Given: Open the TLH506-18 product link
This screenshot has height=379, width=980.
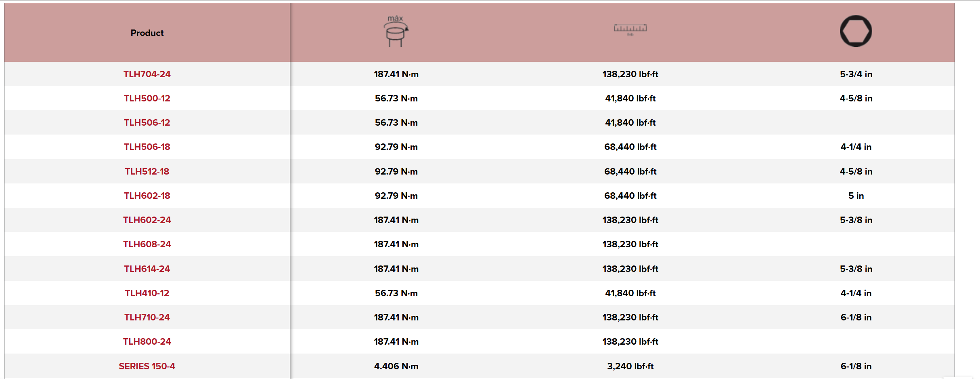Looking at the screenshot, I should pyautogui.click(x=147, y=147).
